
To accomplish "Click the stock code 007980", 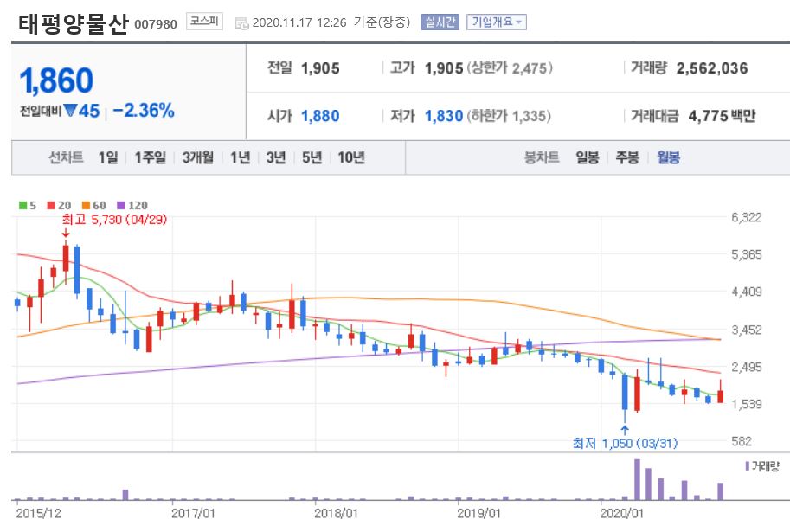I will point(156,25).
